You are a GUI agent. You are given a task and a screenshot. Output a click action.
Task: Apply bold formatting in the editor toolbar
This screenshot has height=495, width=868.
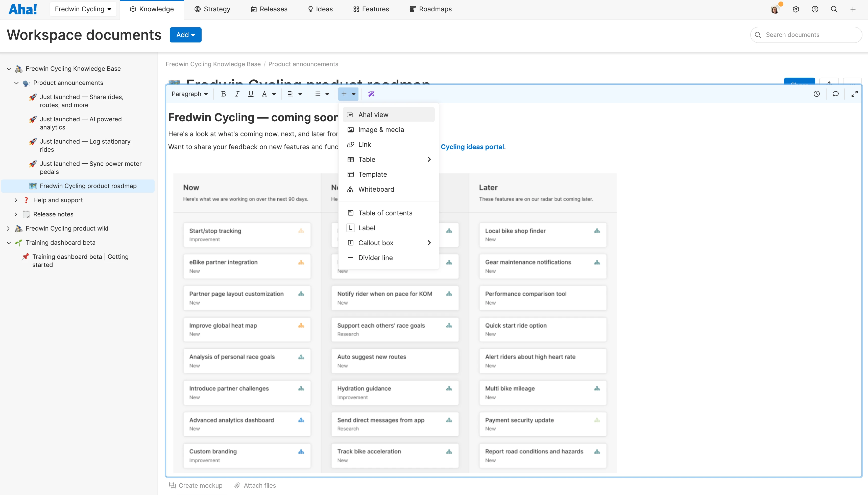223,94
